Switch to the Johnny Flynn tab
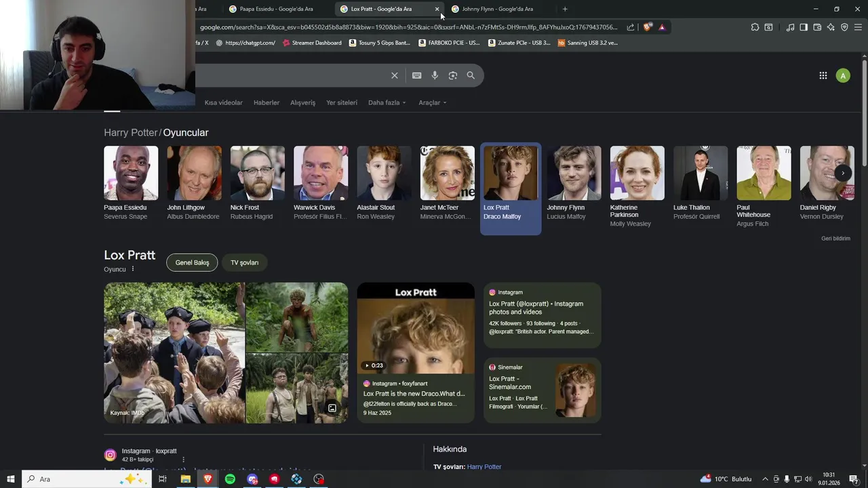Image resolution: width=868 pixels, height=488 pixels. coord(498,9)
